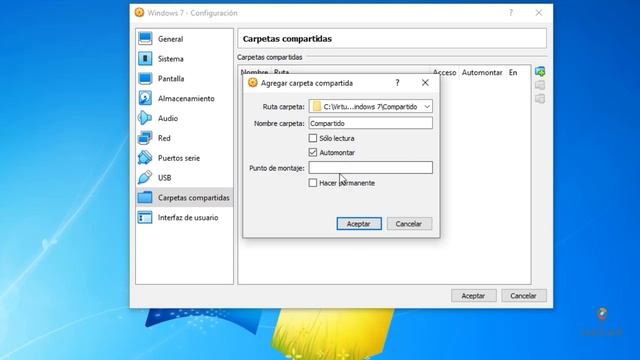Select the Carpetas compartidas folder icon
The image size is (640, 360).
(145, 198)
